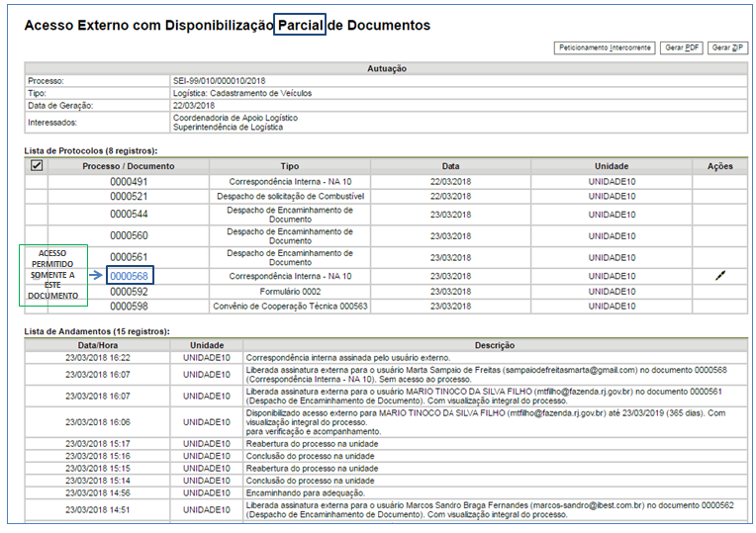
Task: Click document 0000598 Convênio row
Action: tap(129, 307)
